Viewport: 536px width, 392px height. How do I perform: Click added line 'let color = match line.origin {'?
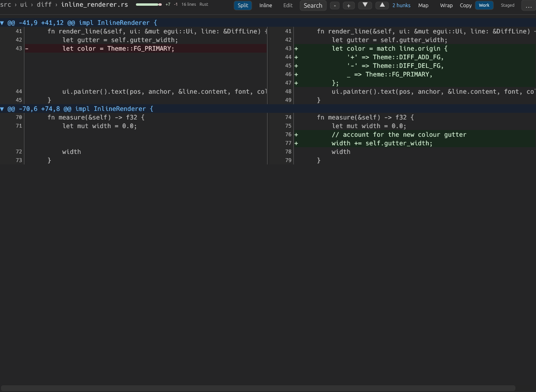coord(390,48)
